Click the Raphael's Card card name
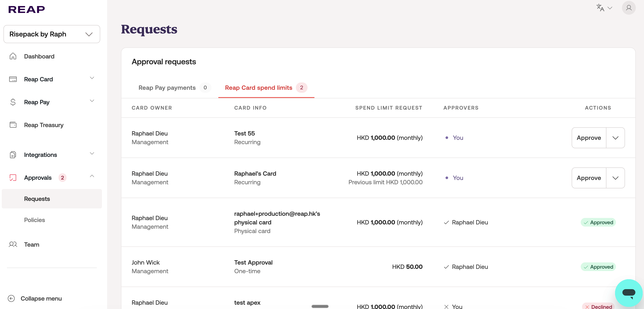 (x=255, y=174)
